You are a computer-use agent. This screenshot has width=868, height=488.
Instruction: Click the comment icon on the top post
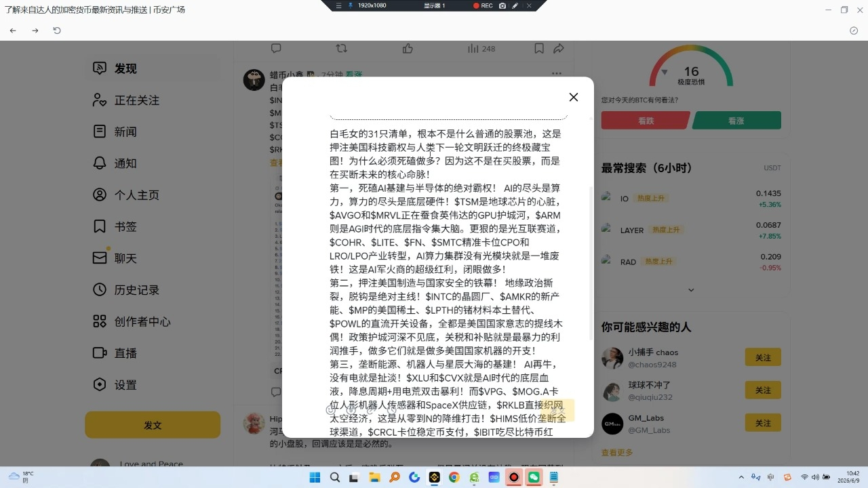(x=276, y=49)
